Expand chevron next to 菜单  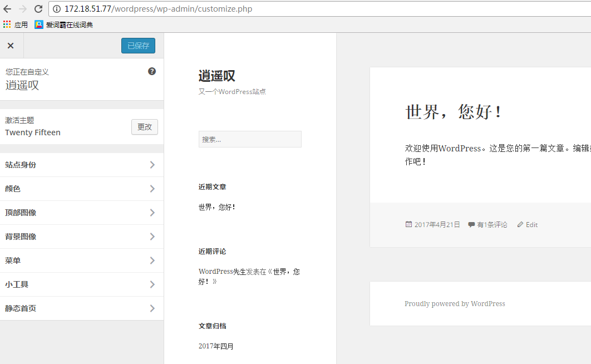click(152, 260)
